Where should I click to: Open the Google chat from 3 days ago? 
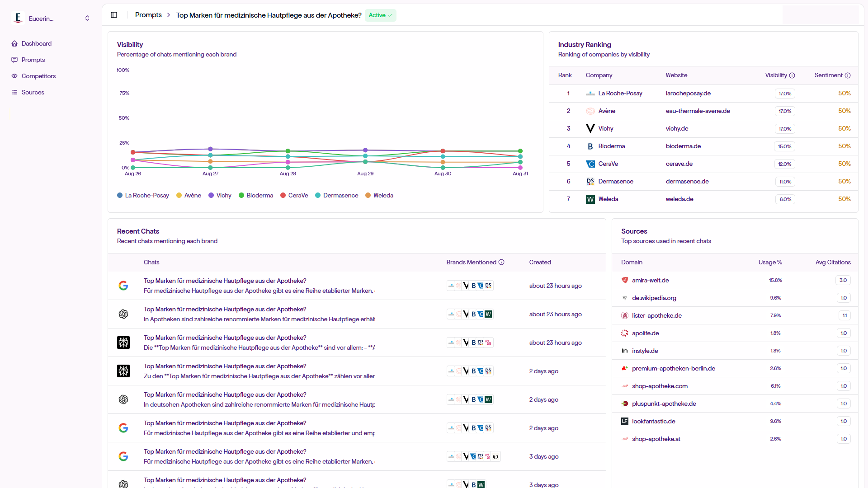(357, 456)
